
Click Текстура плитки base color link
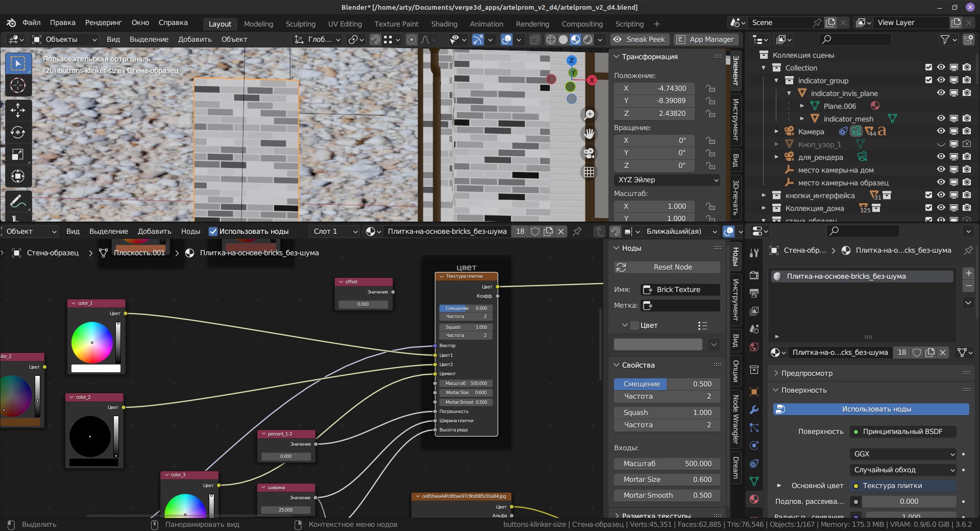902,486
